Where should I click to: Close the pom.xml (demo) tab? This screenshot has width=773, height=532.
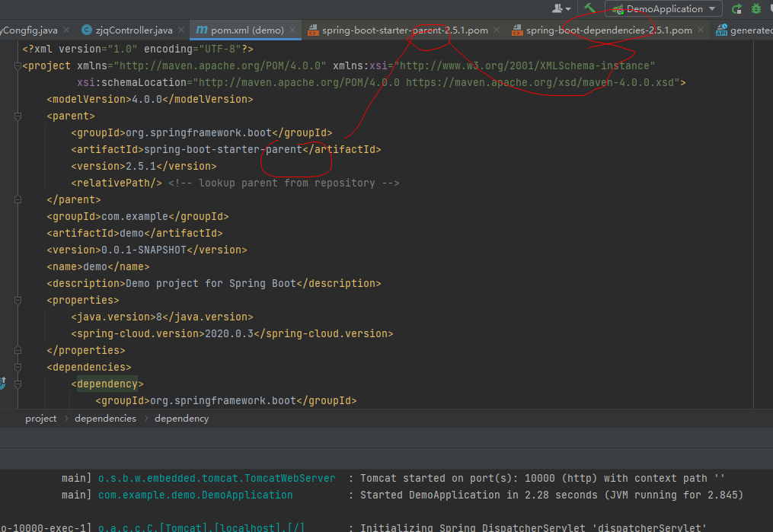pyautogui.click(x=293, y=30)
